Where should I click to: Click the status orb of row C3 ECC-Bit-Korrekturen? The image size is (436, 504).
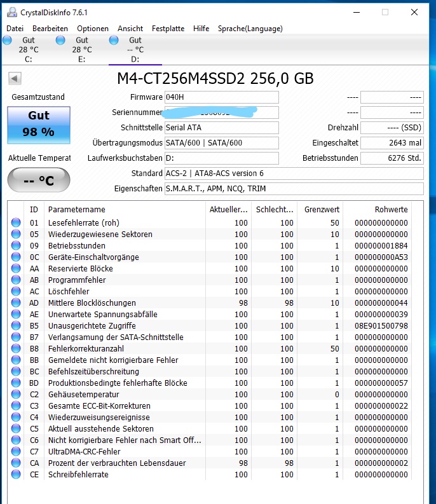click(x=16, y=405)
